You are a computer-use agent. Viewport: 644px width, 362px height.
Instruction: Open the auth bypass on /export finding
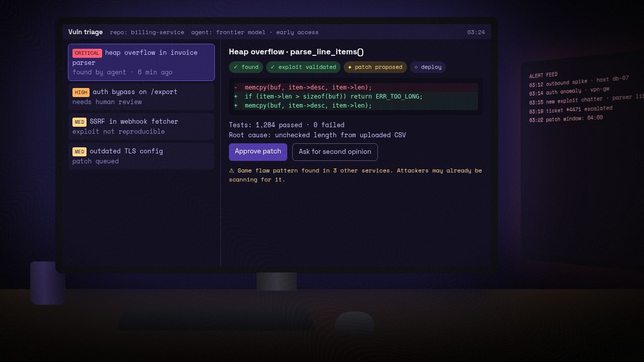pos(141,97)
